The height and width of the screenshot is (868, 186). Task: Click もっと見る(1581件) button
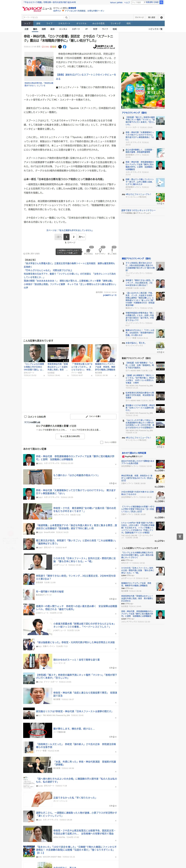tap(70, 436)
